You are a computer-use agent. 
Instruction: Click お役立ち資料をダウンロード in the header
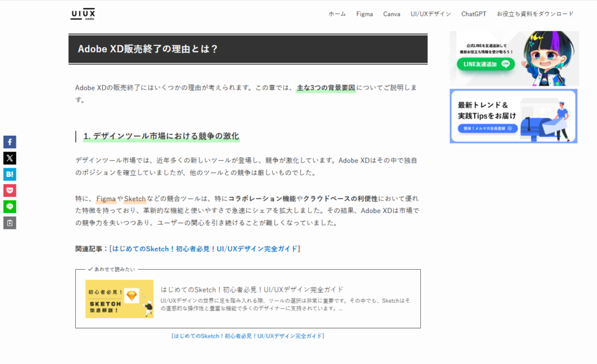click(535, 14)
